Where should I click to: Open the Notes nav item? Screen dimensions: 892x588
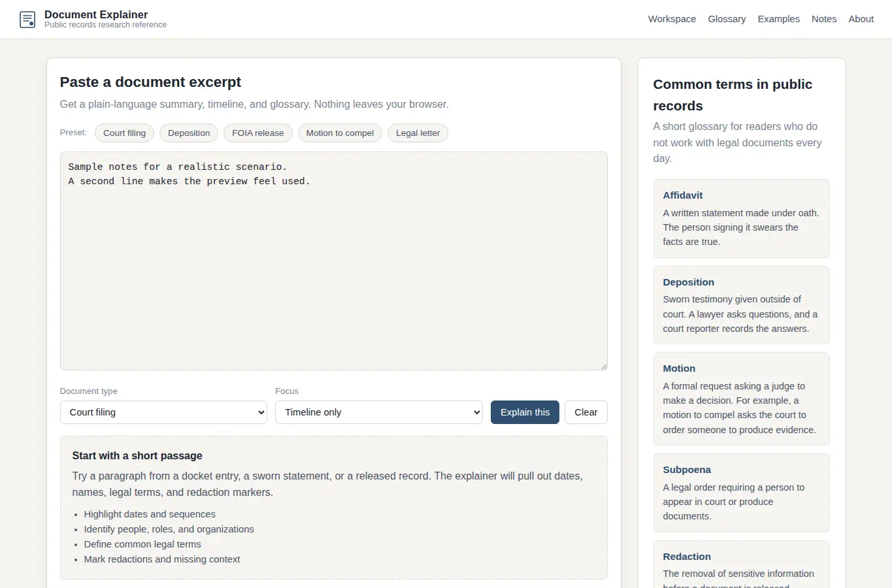[x=824, y=19]
